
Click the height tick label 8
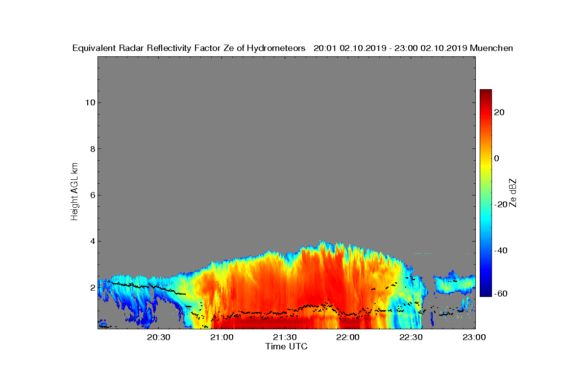tap(92, 149)
